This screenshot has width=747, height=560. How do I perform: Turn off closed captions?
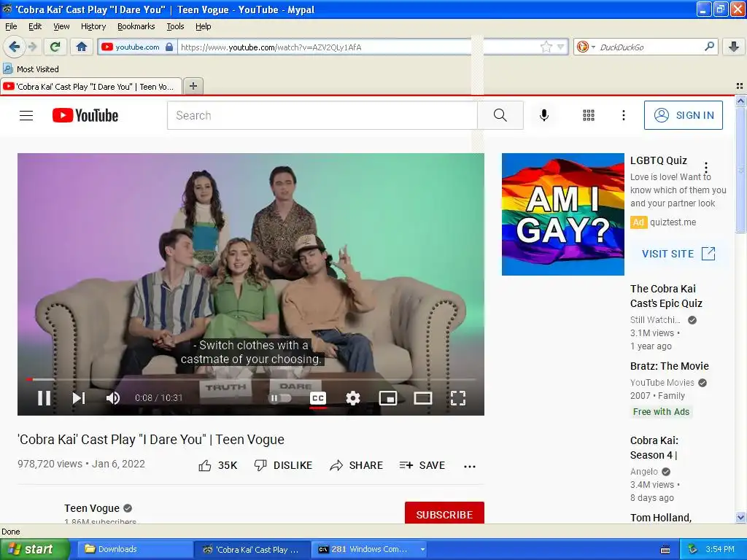[x=318, y=398]
